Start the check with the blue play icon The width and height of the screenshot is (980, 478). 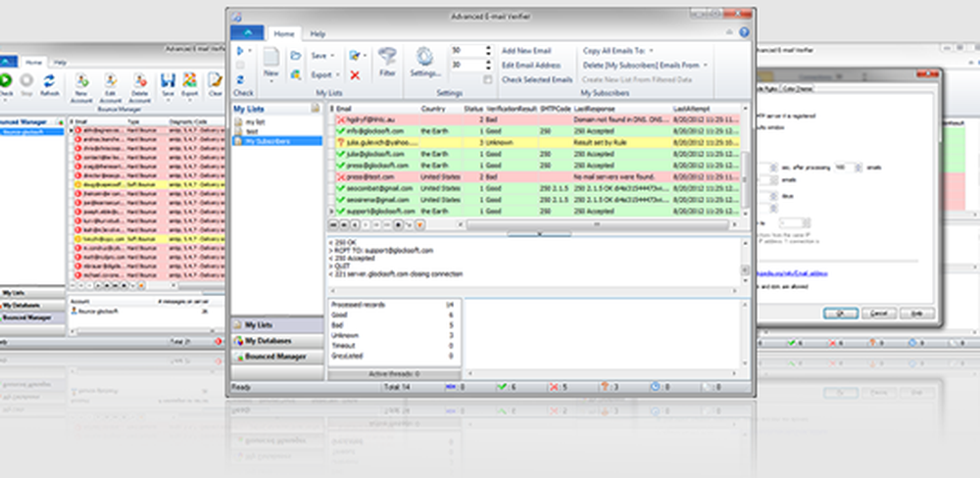239,51
